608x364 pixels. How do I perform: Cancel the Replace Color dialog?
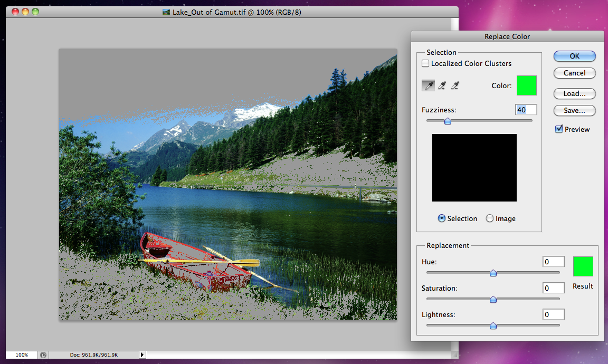pyautogui.click(x=574, y=73)
